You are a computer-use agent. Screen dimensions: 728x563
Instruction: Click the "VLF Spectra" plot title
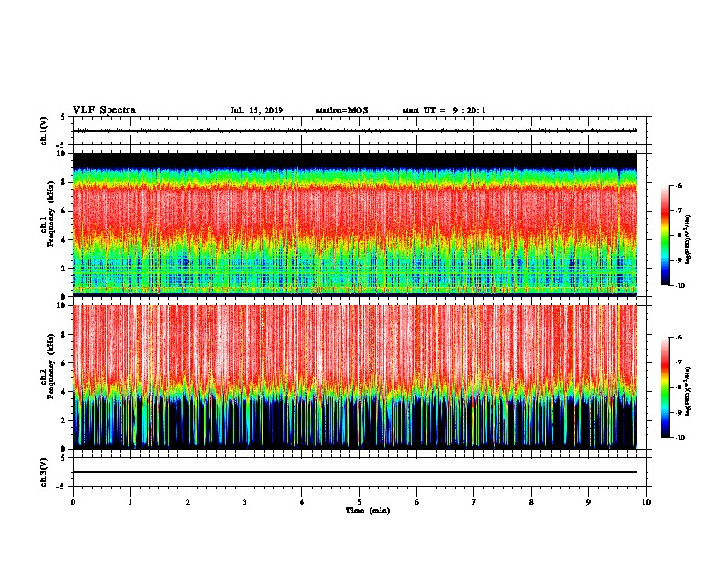pyautogui.click(x=104, y=110)
